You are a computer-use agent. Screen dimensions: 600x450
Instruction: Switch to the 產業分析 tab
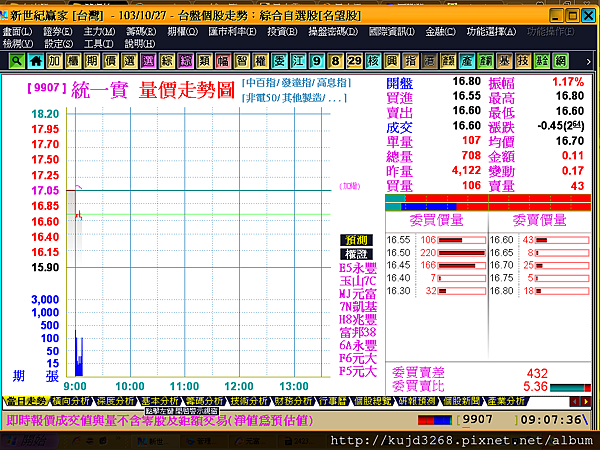click(x=505, y=401)
